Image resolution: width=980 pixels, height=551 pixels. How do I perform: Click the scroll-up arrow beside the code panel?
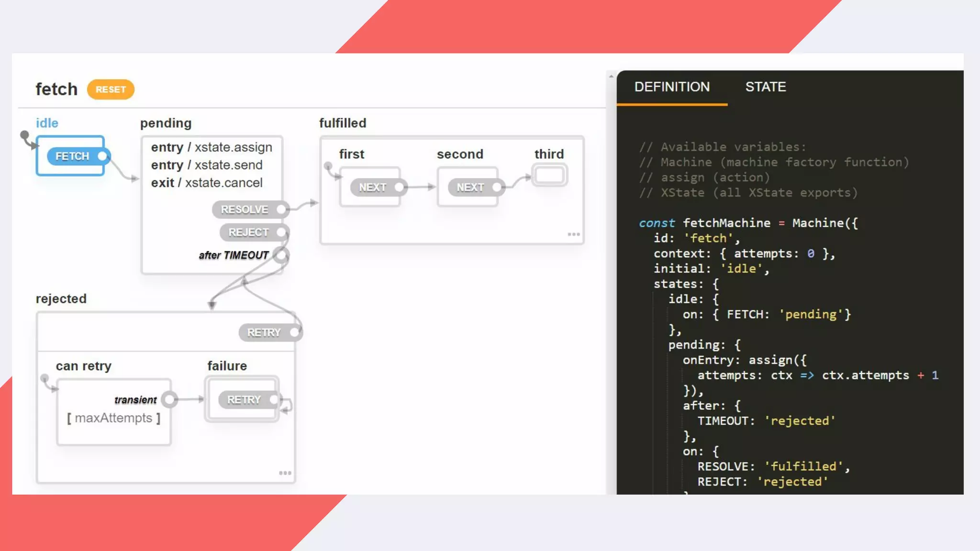click(611, 77)
